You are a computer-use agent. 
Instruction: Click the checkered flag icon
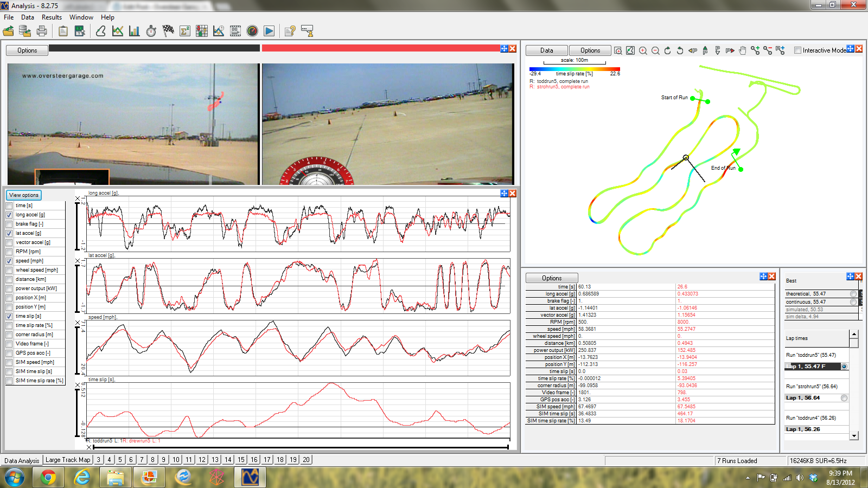coord(168,31)
